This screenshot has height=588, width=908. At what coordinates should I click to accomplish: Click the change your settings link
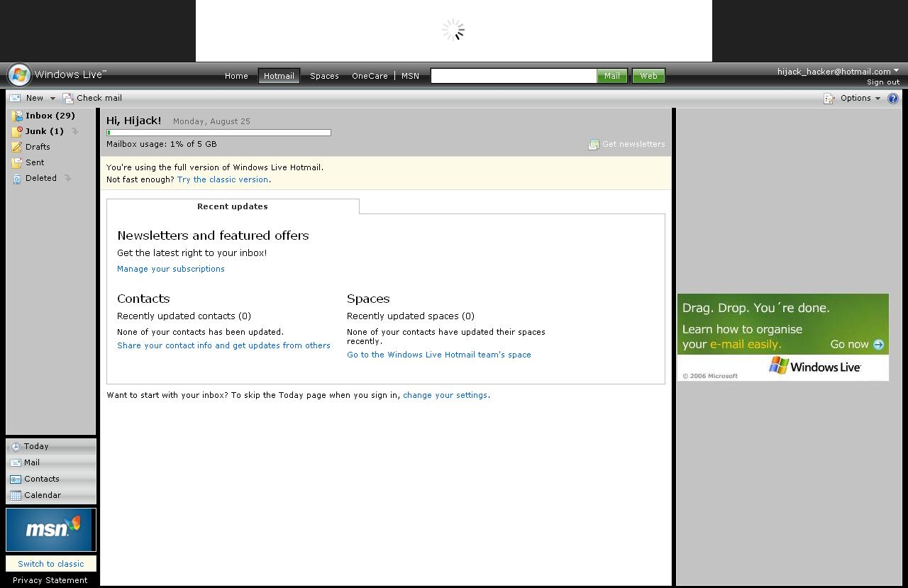pos(445,395)
